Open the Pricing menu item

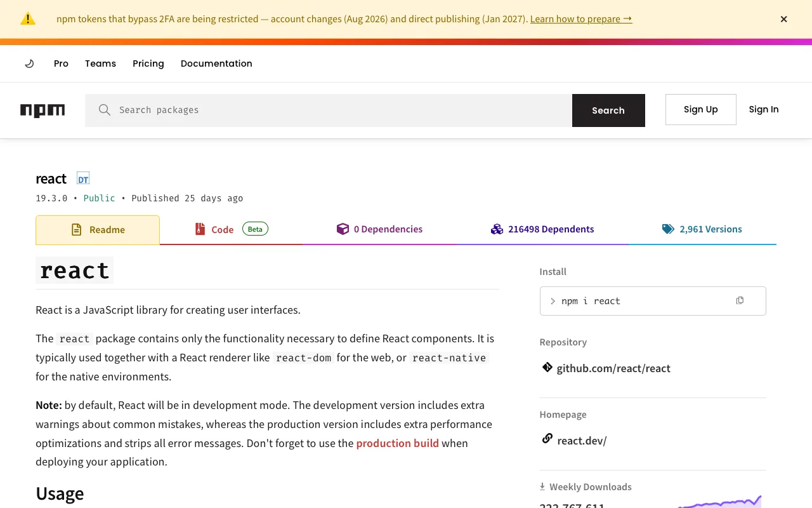pyautogui.click(x=148, y=63)
